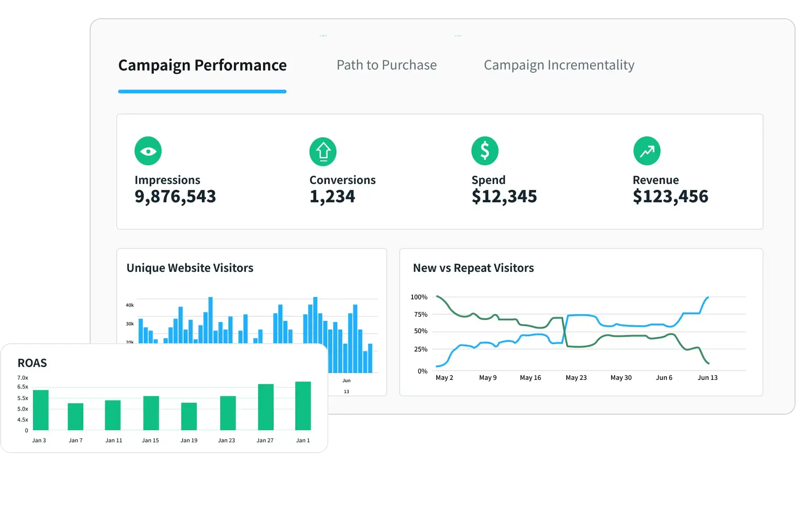Click the Revenue trending arrow icon
The width and height of the screenshot is (812, 519).
click(x=647, y=151)
